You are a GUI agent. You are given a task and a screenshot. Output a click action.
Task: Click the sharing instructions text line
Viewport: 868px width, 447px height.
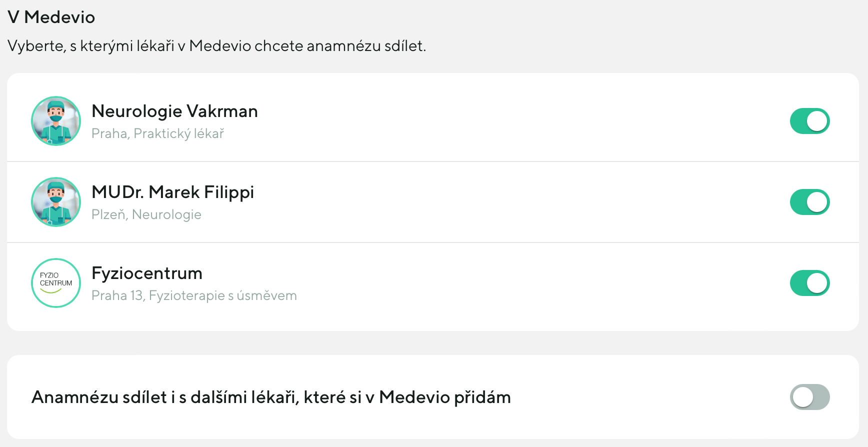[216, 46]
